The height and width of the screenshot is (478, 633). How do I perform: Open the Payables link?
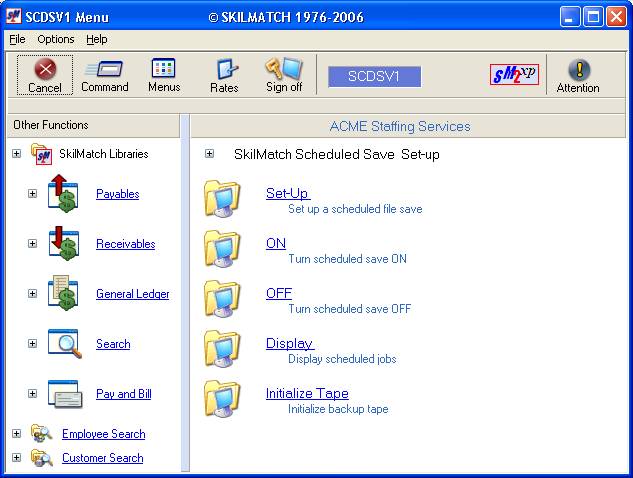click(x=117, y=194)
